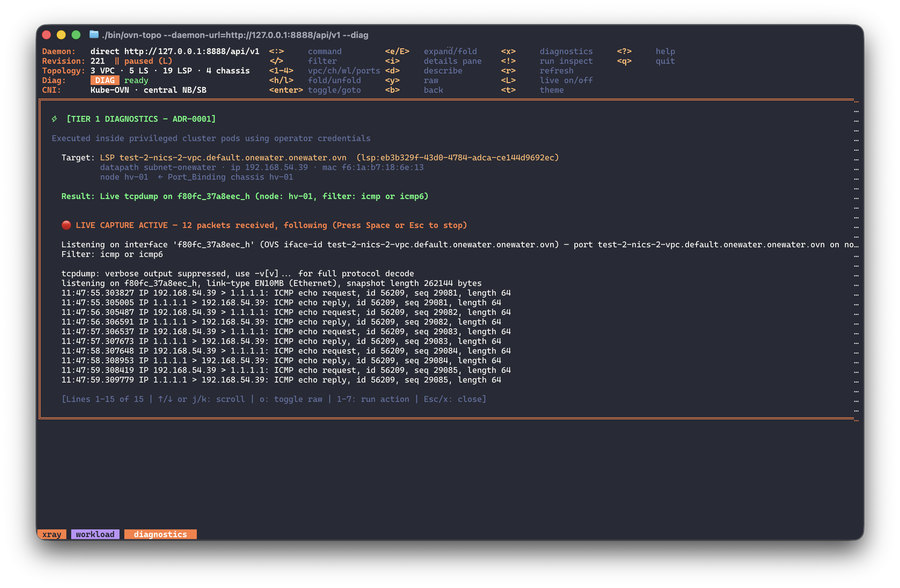
Task: Click the red close window button
Action: coord(46,35)
